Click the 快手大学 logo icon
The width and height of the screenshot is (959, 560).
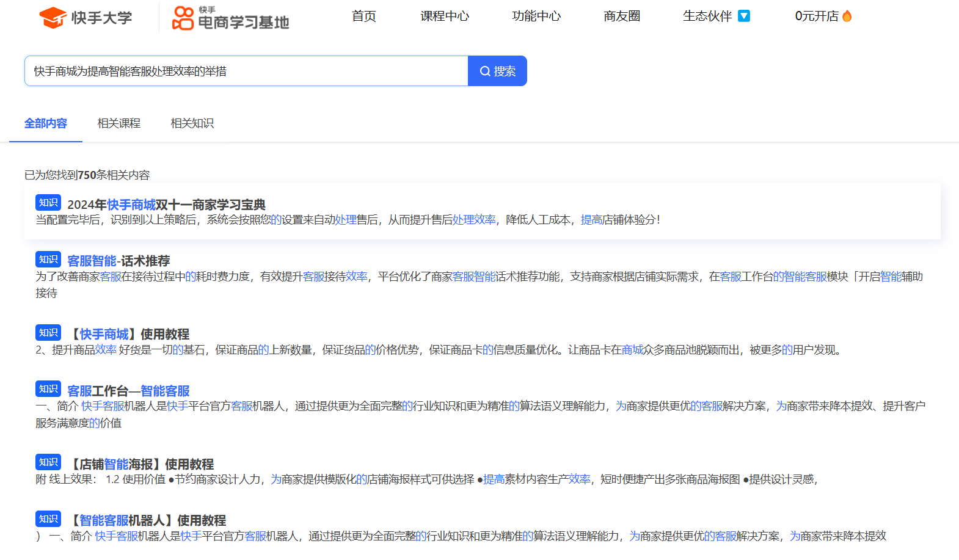click(x=53, y=18)
